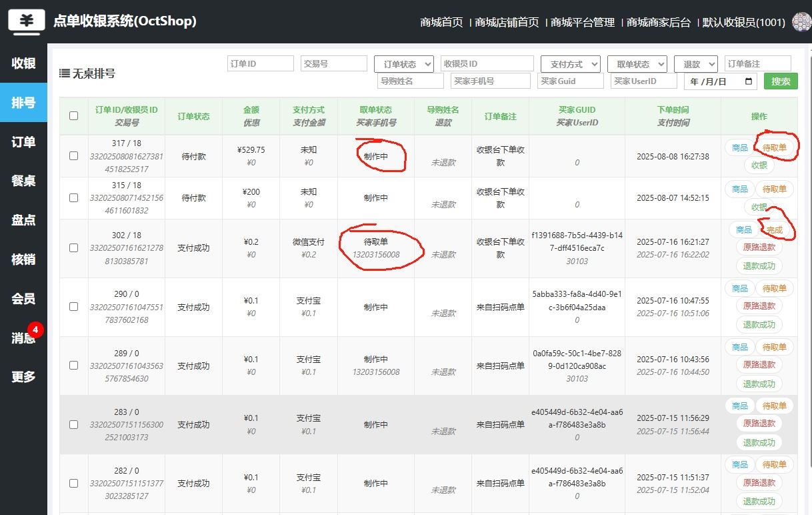Click 退款成功 for order 302
Screen dimensions: 812x515
point(759,266)
